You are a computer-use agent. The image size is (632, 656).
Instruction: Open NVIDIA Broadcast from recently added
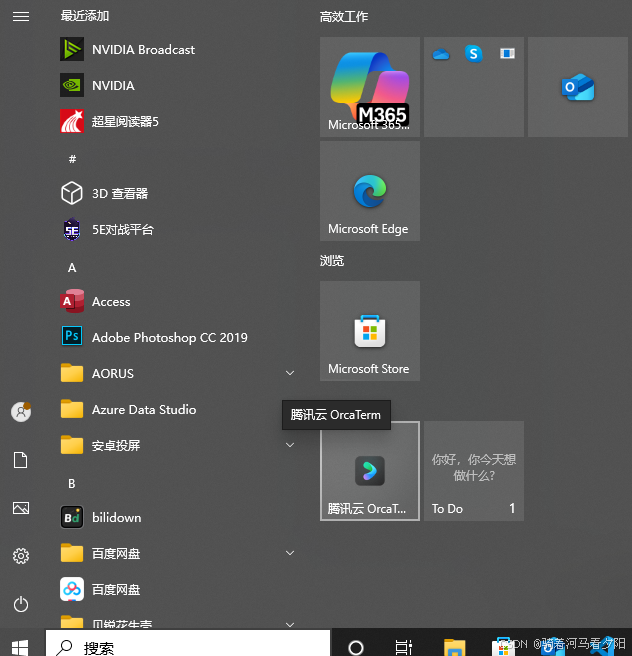tap(178, 49)
